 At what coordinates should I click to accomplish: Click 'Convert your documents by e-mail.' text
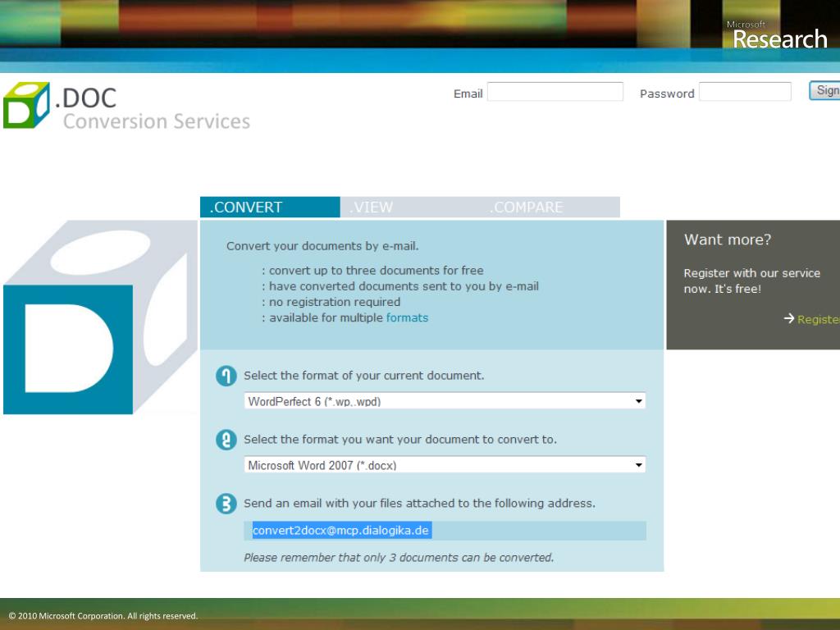click(x=322, y=246)
